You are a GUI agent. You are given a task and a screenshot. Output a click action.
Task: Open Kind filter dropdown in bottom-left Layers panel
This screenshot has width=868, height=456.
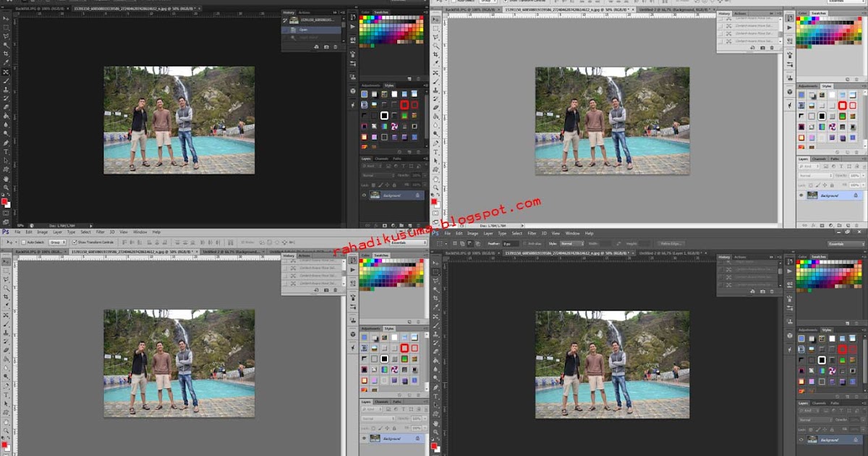[x=372, y=409]
